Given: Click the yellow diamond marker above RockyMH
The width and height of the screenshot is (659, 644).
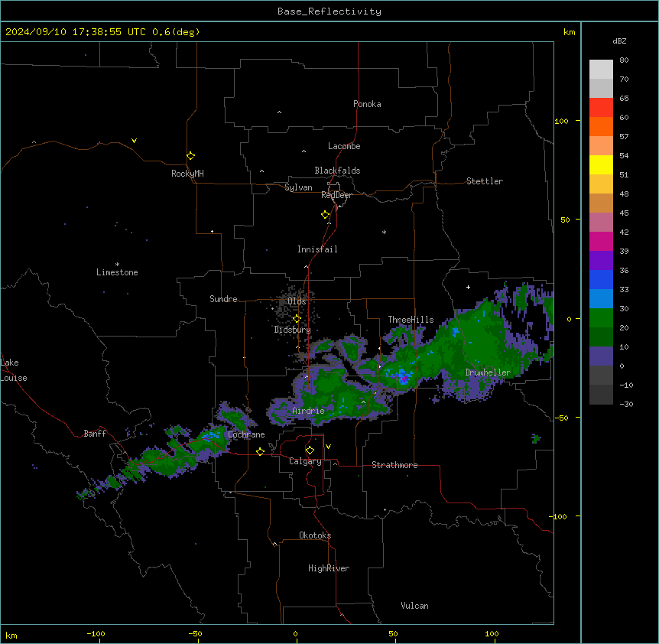Looking at the screenshot, I should pyautogui.click(x=191, y=156).
